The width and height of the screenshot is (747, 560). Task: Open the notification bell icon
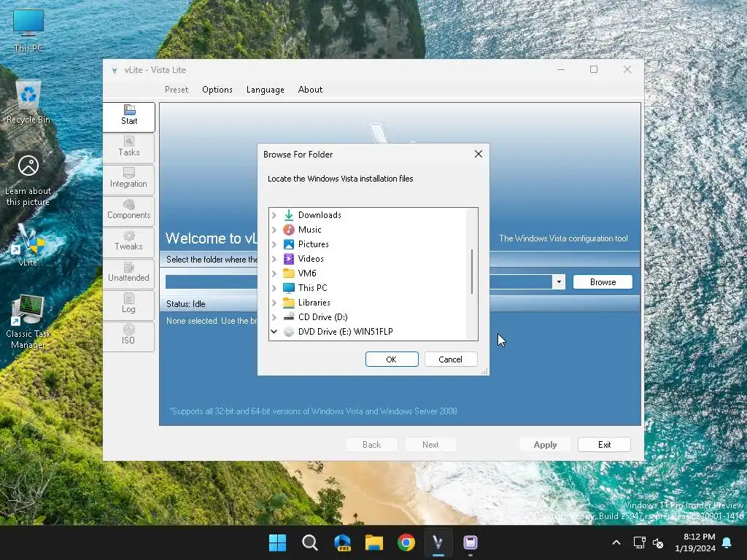coord(727,542)
